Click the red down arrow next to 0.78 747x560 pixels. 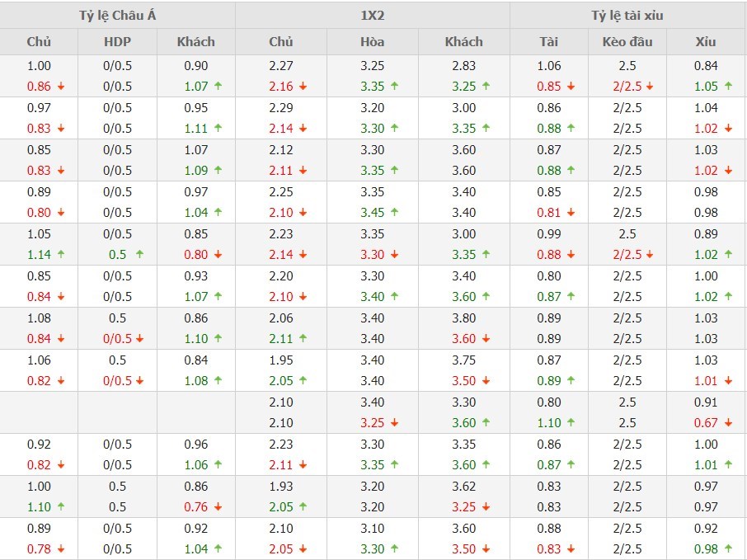pos(62,549)
